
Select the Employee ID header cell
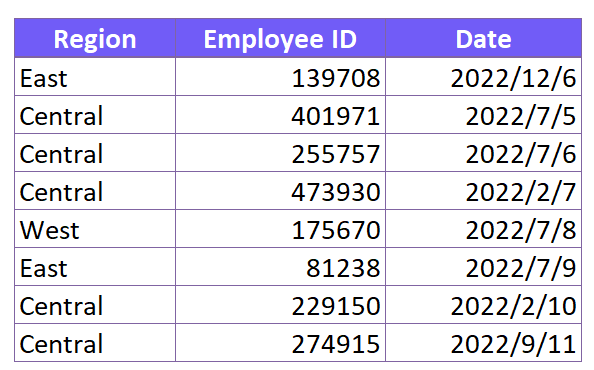coord(280,38)
